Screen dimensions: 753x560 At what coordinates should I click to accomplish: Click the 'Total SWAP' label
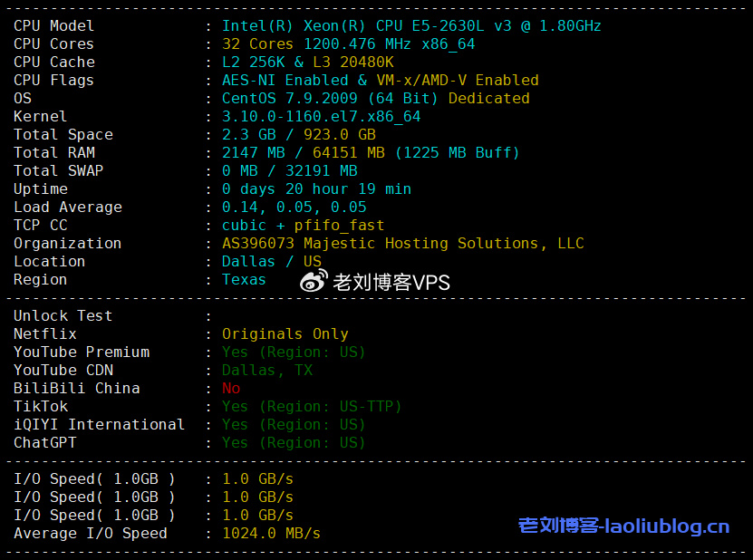[x=59, y=171]
